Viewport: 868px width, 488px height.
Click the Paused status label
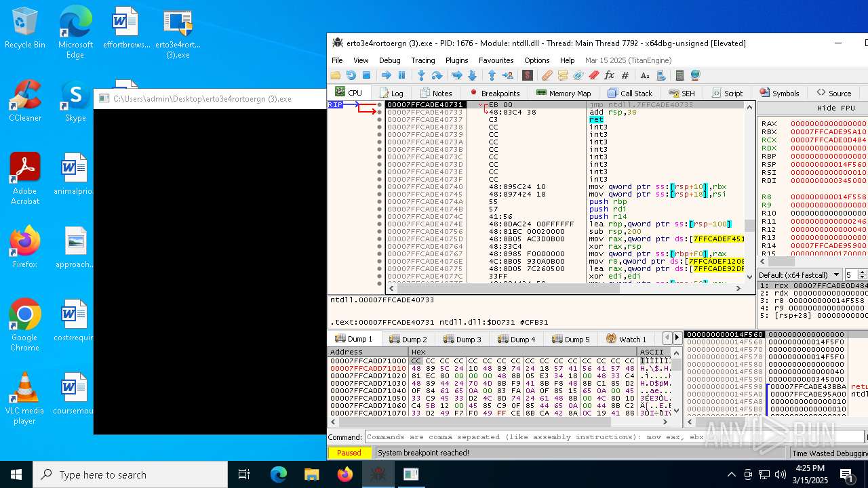349,453
